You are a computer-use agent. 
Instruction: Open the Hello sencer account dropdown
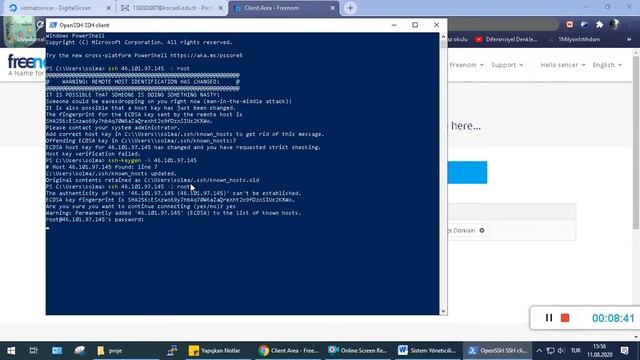pos(562,65)
